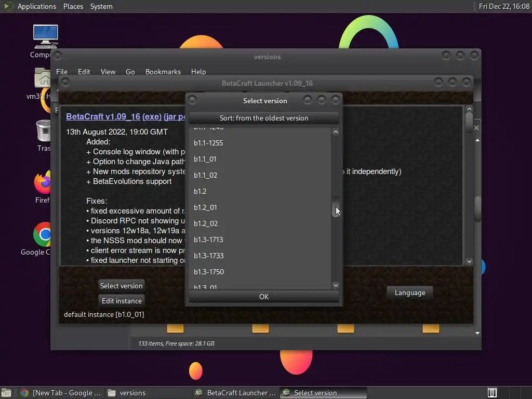The image size is (532, 399).
Task: Click version list scroll up arrow
Action: pyautogui.click(x=336, y=131)
